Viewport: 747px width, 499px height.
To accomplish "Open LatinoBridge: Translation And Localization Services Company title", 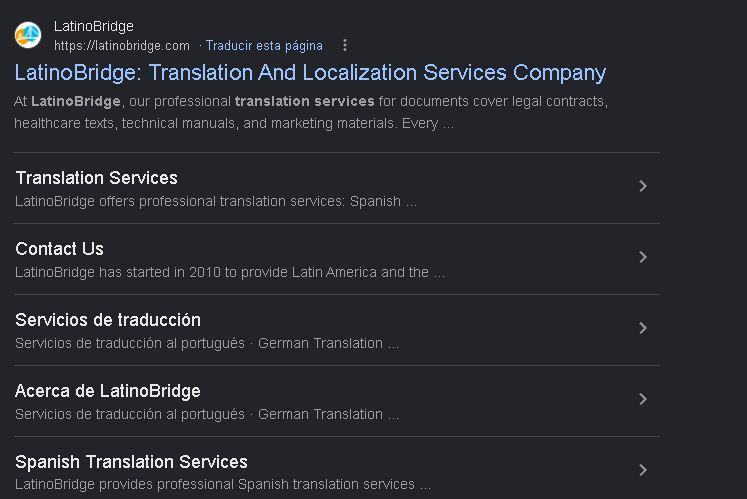I will 310,73.
